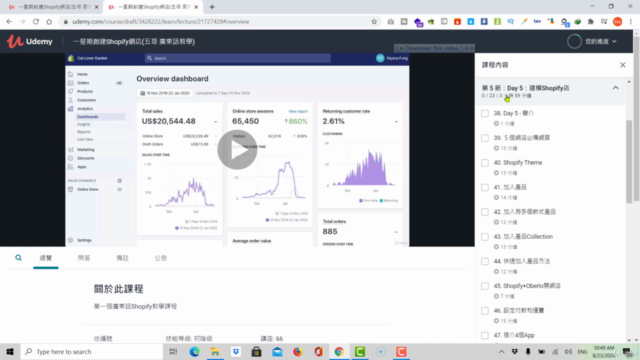Open Microsoft Edge from taskbar
The width and height of the screenshot is (640, 360).
pyautogui.click(x=194, y=351)
